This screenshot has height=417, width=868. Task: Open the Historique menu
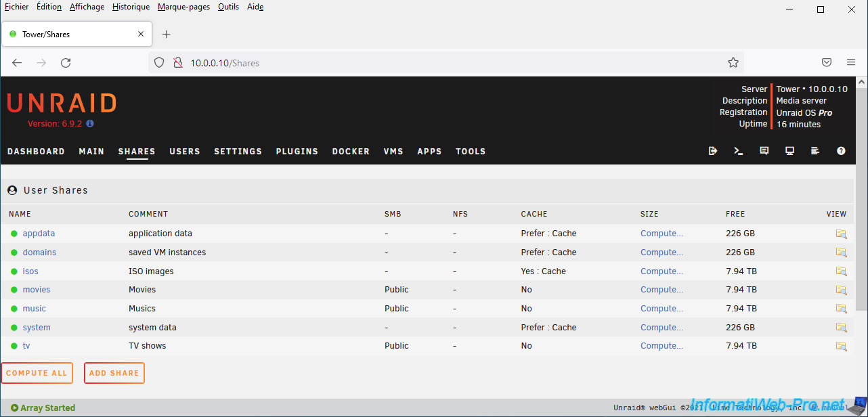click(x=131, y=7)
